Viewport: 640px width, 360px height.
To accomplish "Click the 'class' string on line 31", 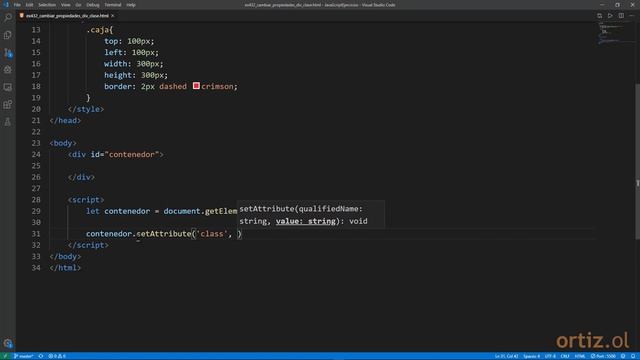I will [212, 234].
